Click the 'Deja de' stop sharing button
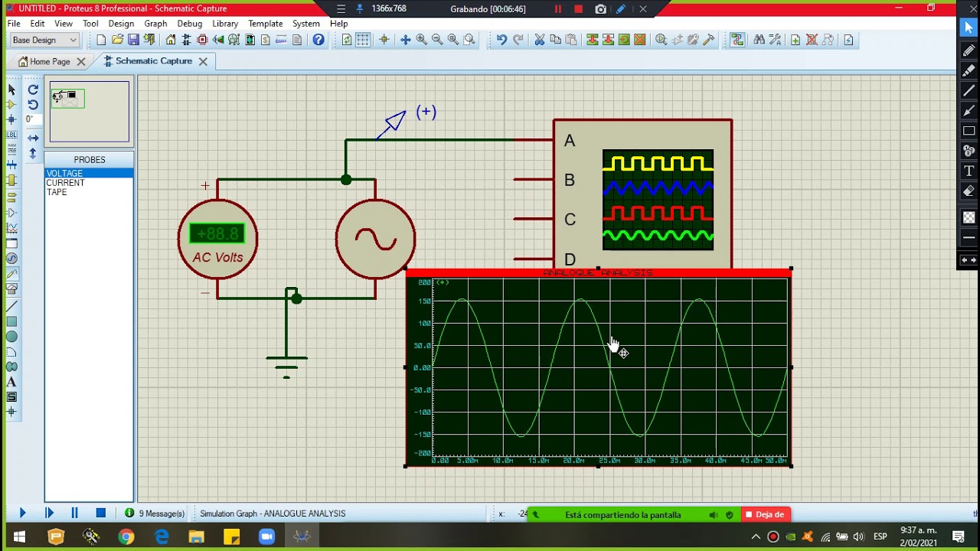Screen dimensions: 980x551 tap(766, 514)
